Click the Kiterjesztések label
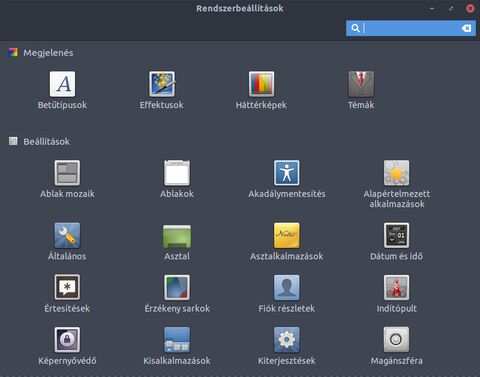 tap(287, 361)
